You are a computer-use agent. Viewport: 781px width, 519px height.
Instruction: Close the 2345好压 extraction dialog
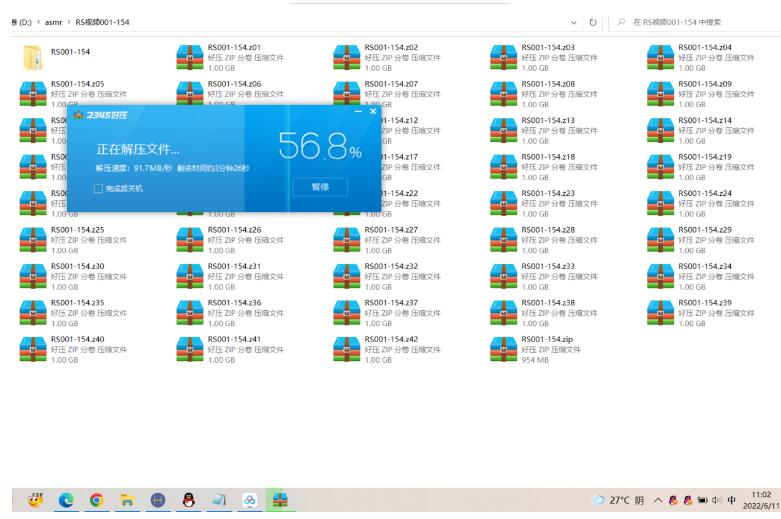pos(374,112)
